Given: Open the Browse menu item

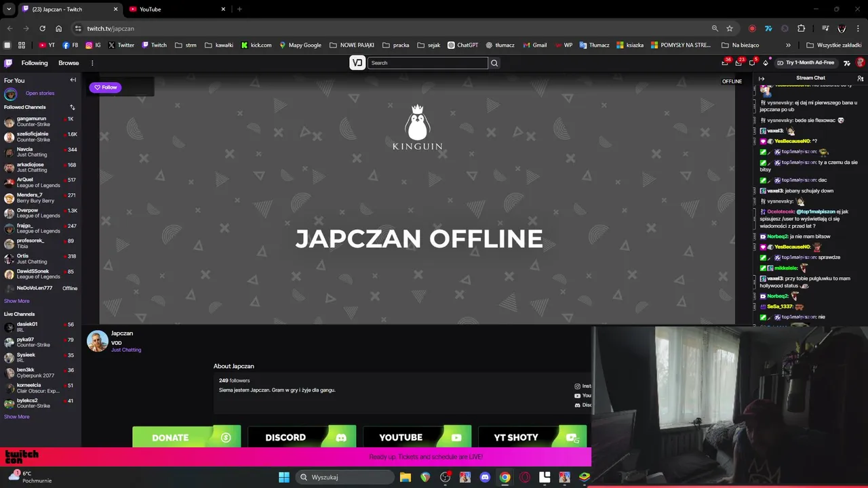Looking at the screenshot, I should (x=68, y=63).
